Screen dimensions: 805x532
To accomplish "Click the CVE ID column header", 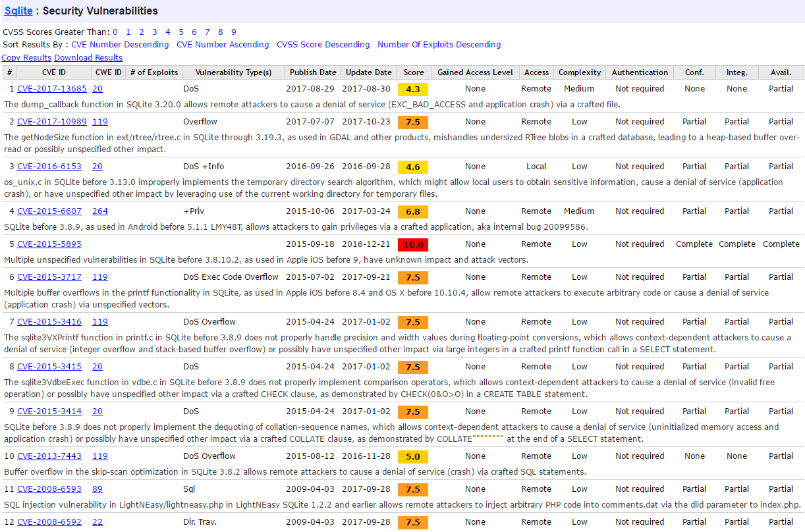I will pyautogui.click(x=54, y=72).
